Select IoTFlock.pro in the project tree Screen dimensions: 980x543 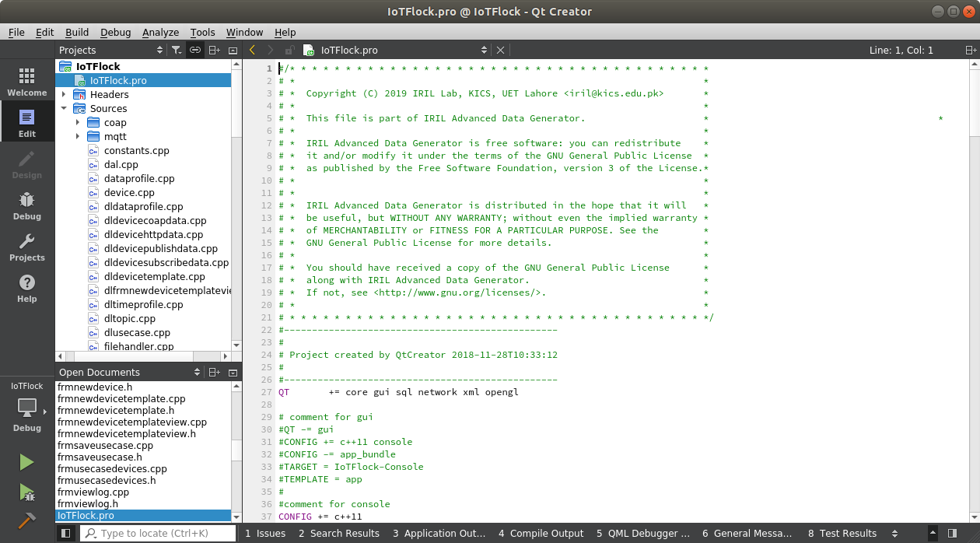tap(143, 80)
